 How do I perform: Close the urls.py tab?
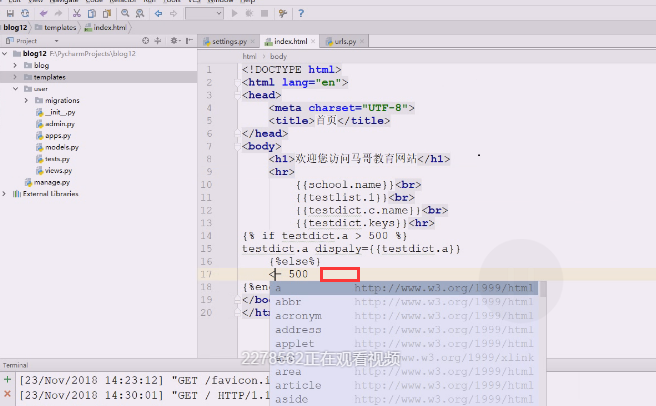tap(361, 41)
